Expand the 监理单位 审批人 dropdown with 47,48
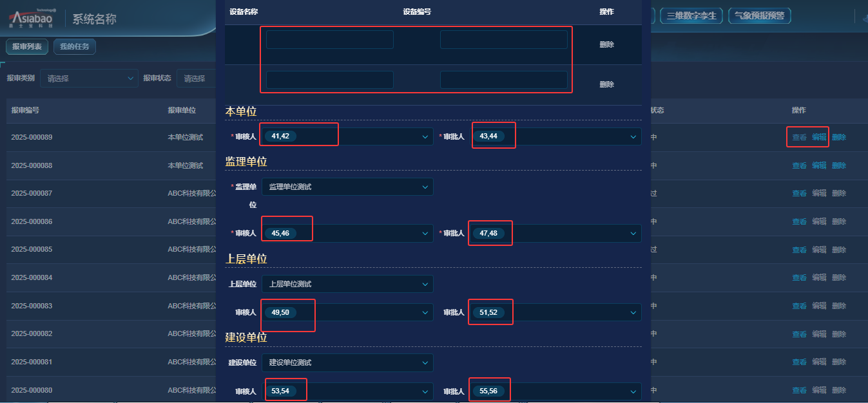 tap(633, 233)
